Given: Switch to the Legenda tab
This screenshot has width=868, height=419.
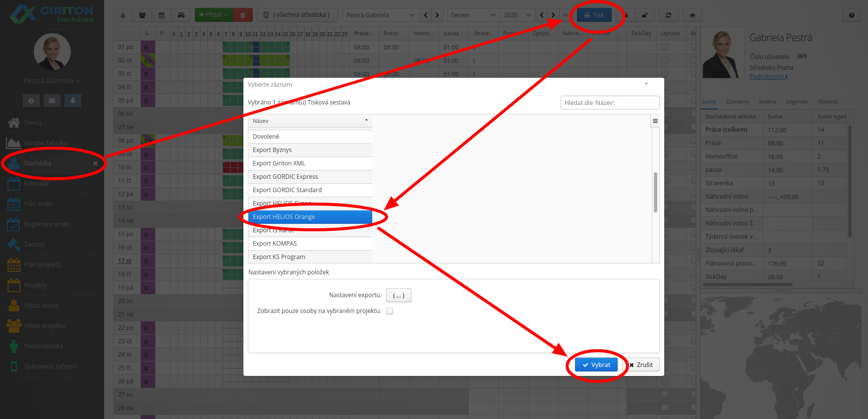Looking at the screenshot, I should click(x=797, y=102).
